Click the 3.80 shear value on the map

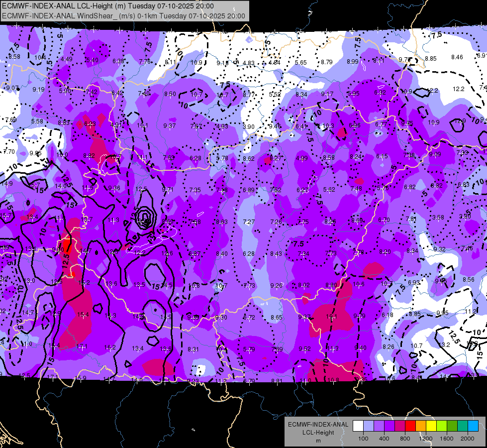point(465,217)
